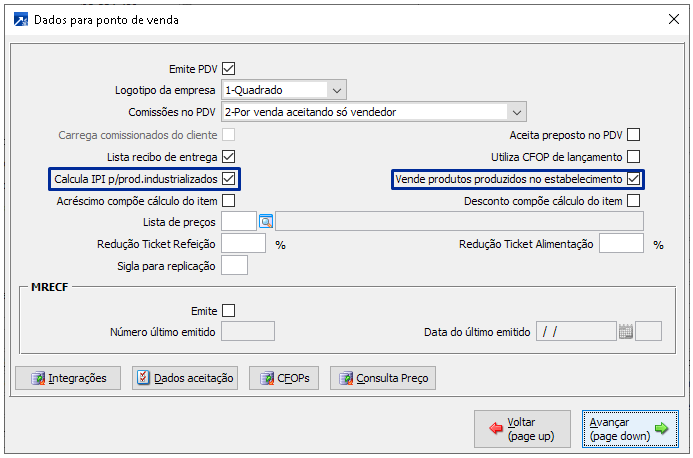
Task: Enable Utiliza CFOP de lançamento
Action: point(633,156)
